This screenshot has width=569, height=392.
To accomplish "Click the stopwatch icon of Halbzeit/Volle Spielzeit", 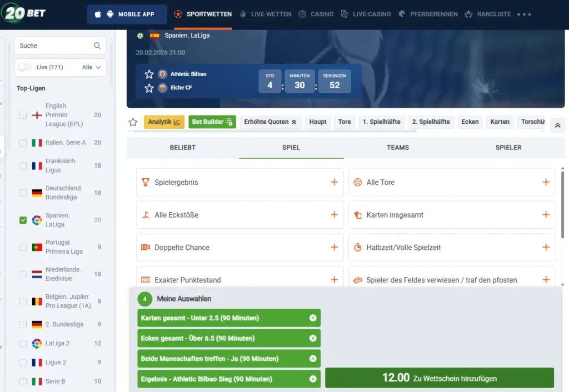I will (358, 247).
